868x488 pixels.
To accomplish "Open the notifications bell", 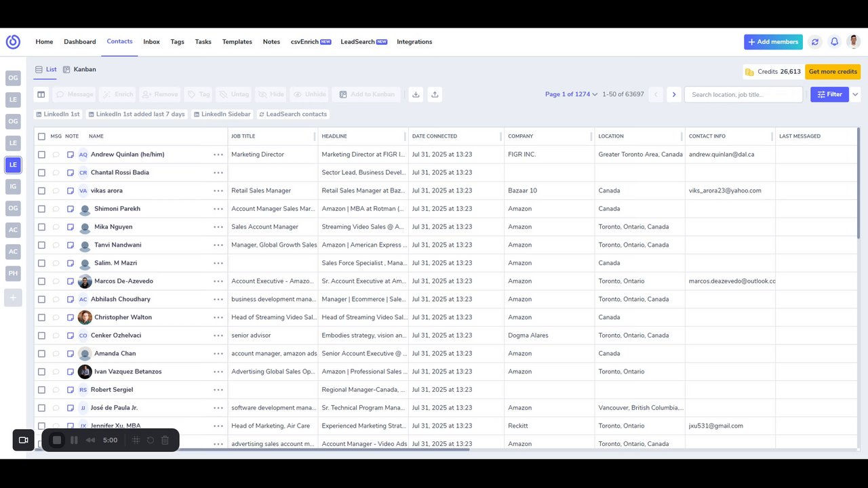I will coord(835,42).
